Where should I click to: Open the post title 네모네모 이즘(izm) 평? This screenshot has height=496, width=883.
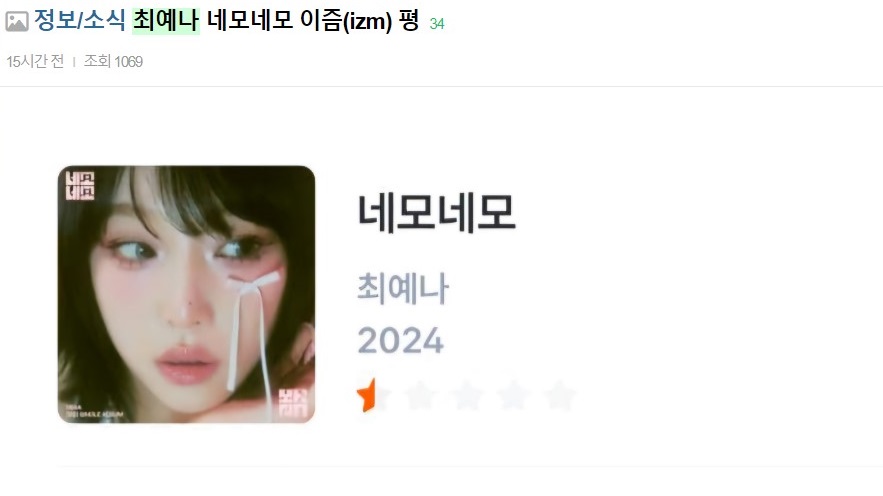coord(313,20)
